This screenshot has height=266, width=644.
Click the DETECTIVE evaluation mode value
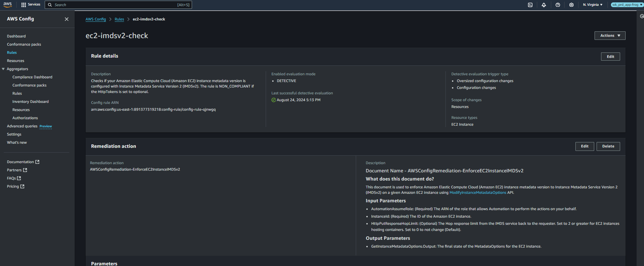[x=287, y=81]
